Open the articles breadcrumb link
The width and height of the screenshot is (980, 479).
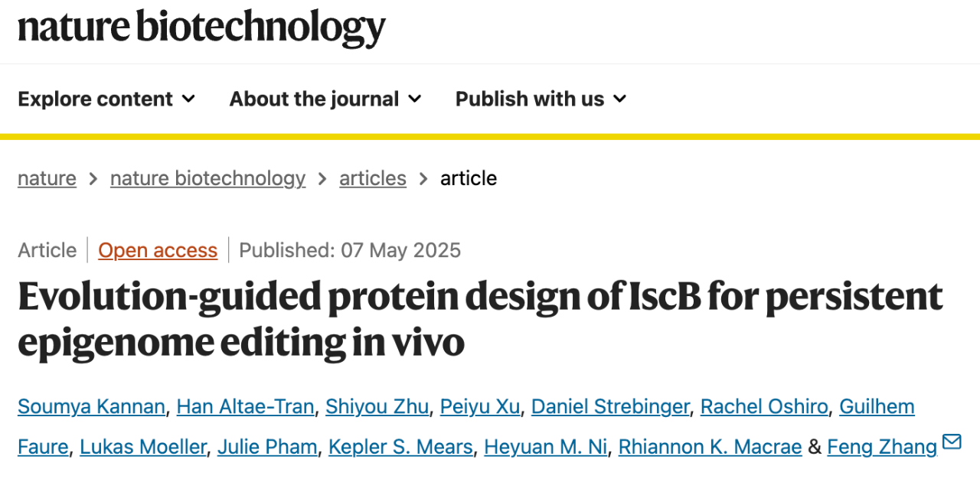tap(373, 178)
